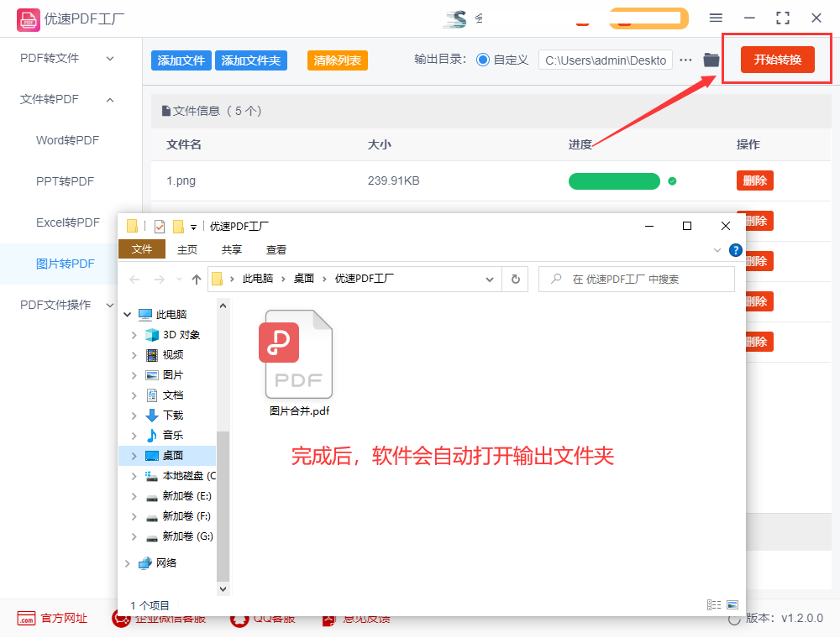Click 此电脑 in the address breadcrumb
Viewport: 840px width, 638px height.
coord(258,279)
